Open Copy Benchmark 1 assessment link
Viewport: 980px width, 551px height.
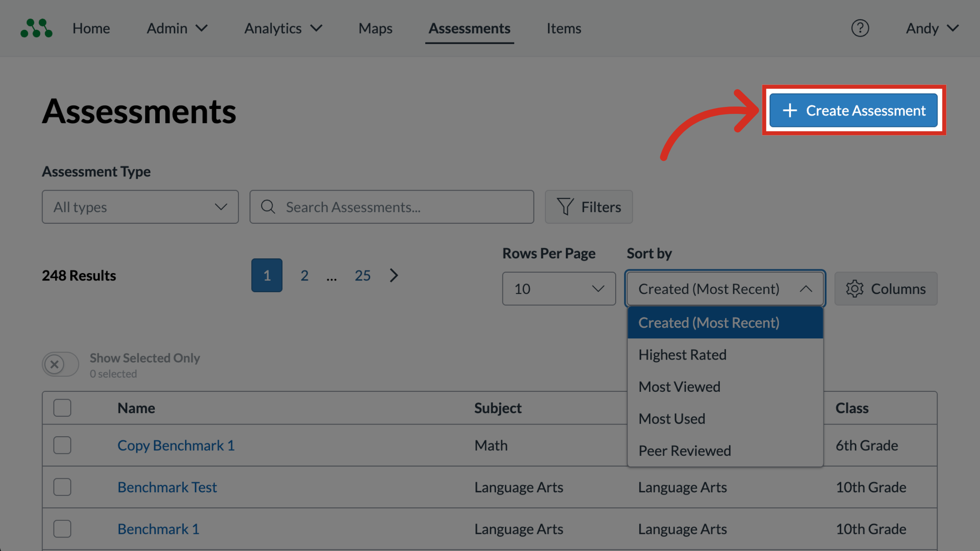point(176,445)
